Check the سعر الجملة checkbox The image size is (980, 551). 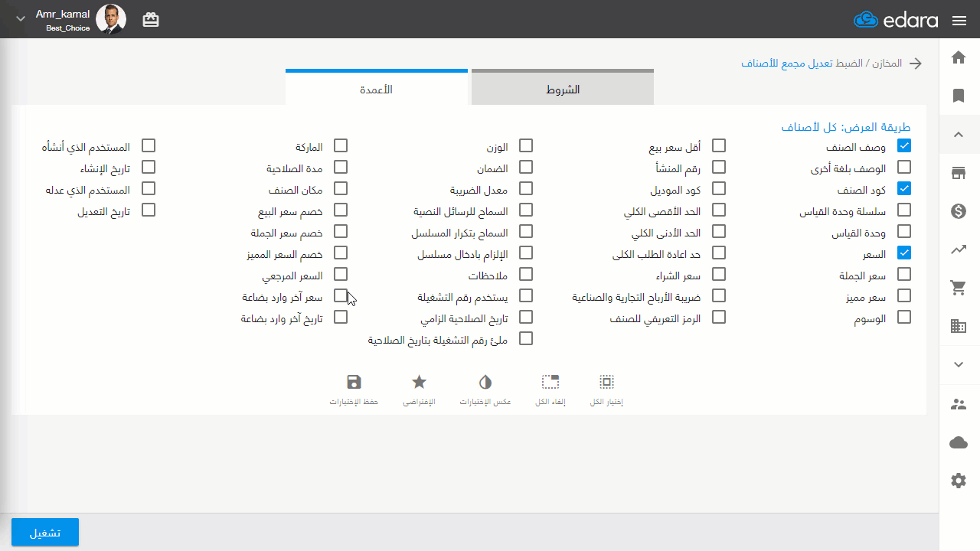click(x=904, y=274)
